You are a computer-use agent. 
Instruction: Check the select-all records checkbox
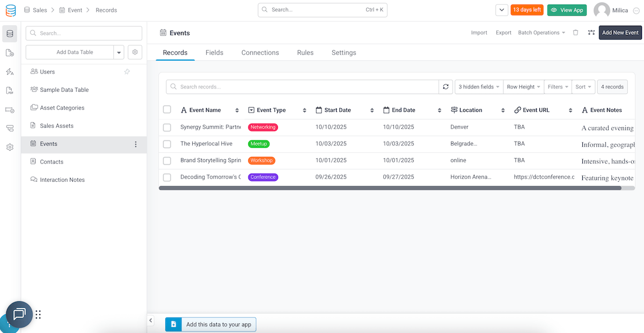tap(167, 109)
